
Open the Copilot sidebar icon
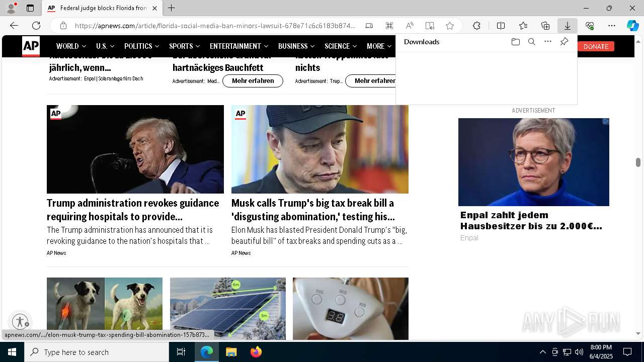coord(632,26)
